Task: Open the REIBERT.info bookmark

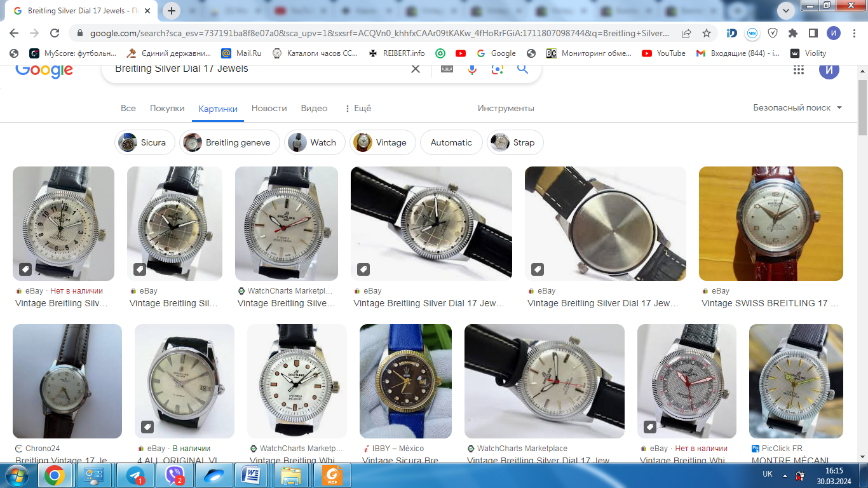Action: (x=397, y=53)
